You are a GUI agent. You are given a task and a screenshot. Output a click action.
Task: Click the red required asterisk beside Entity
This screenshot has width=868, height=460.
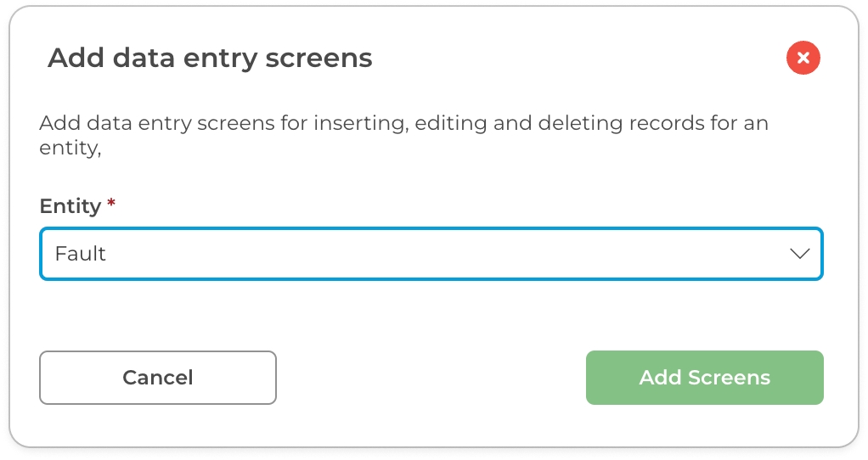point(111,205)
